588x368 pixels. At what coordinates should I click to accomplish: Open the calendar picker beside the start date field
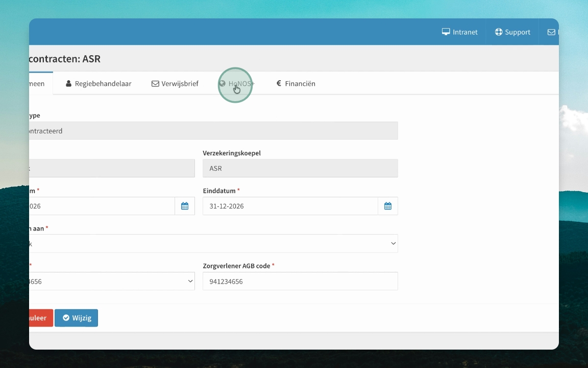click(x=184, y=206)
